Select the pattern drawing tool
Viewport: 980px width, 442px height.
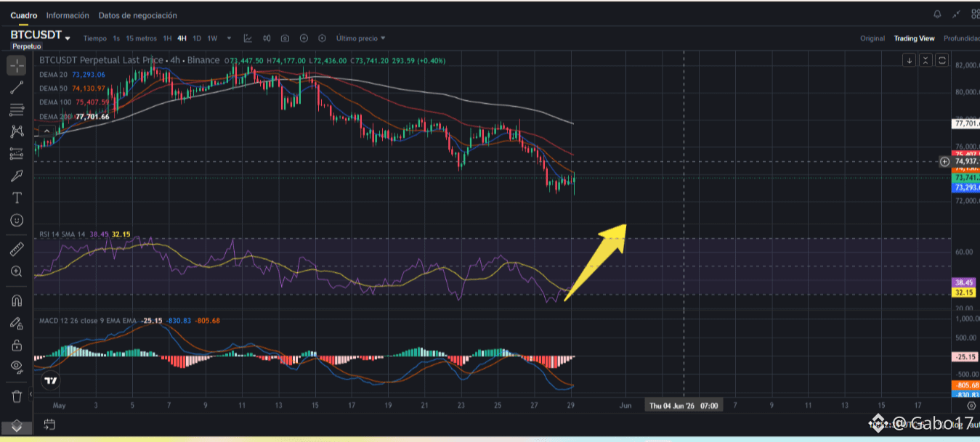tap(17, 132)
